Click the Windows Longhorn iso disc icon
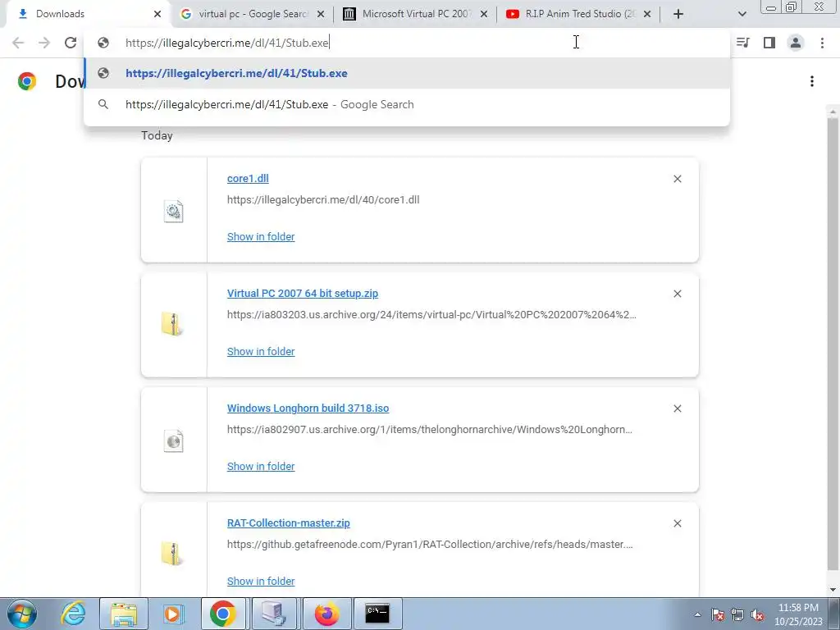This screenshot has width=840, height=630. pyautogui.click(x=173, y=441)
